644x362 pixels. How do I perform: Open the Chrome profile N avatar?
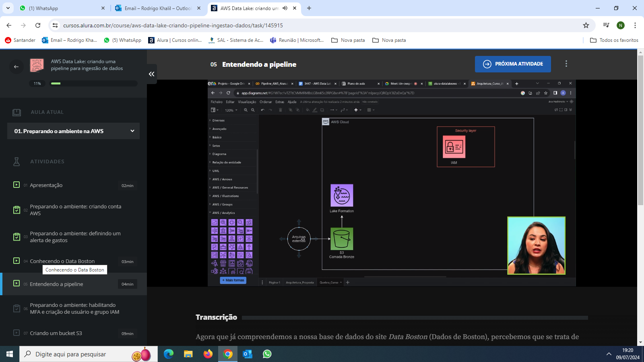[x=621, y=25]
